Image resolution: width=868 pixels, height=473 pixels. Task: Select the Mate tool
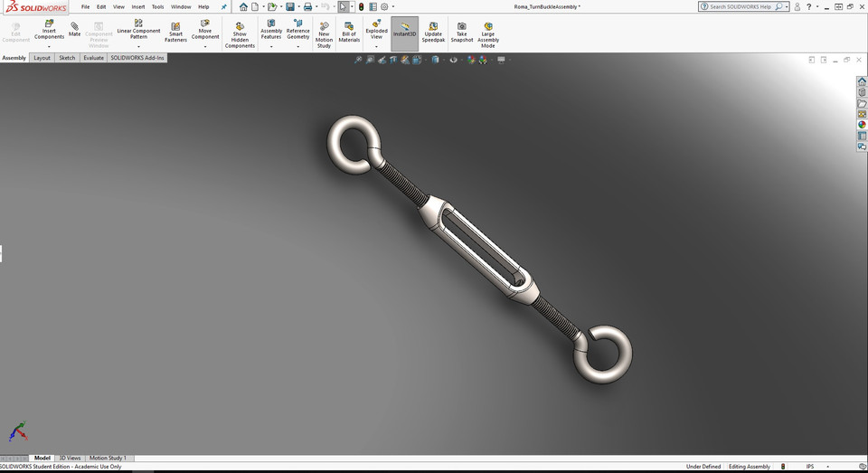click(x=74, y=29)
